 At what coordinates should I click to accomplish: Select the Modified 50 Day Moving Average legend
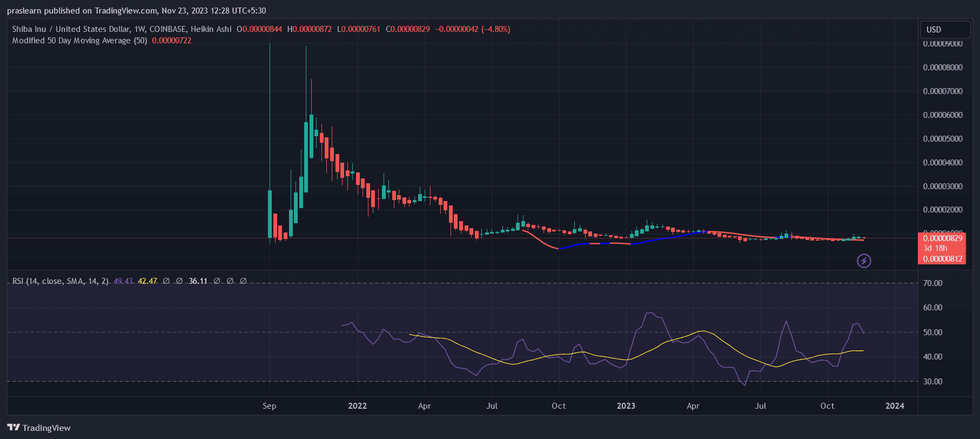pyautogui.click(x=79, y=41)
